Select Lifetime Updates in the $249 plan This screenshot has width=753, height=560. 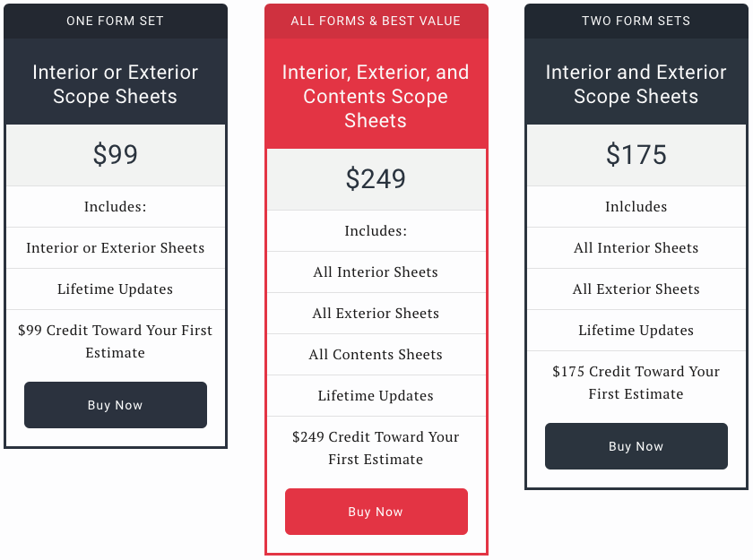pyautogui.click(x=376, y=396)
